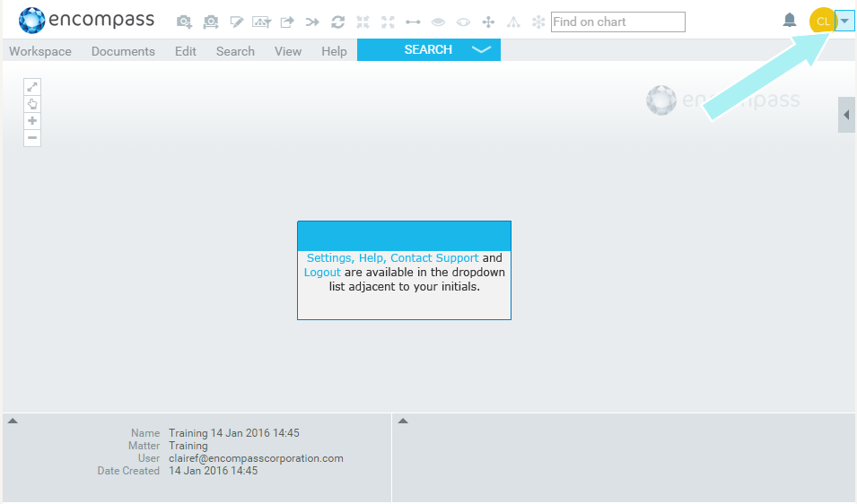The height and width of the screenshot is (504, 857).
Task: Click the edit pencil note icon
Action: click(x=236, y=22)
